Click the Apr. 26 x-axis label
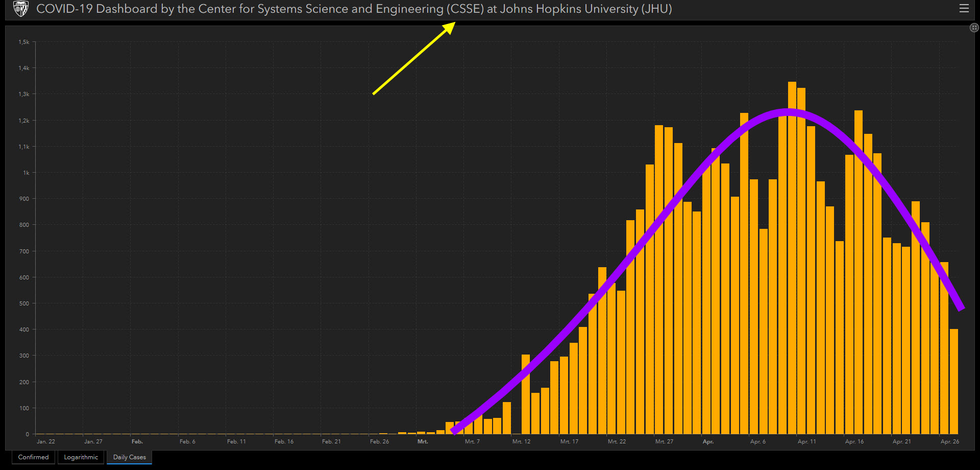The height and width of the screenshot is (470, 980). point(949,441)
